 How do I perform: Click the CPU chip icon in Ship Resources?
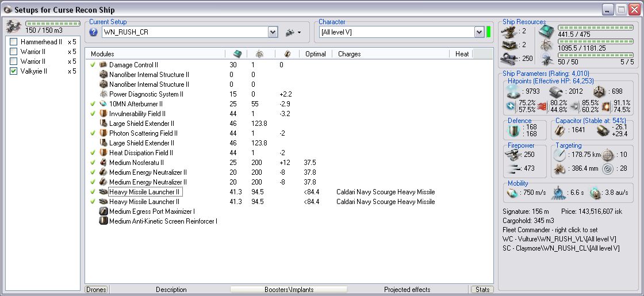tap(547, 32)
